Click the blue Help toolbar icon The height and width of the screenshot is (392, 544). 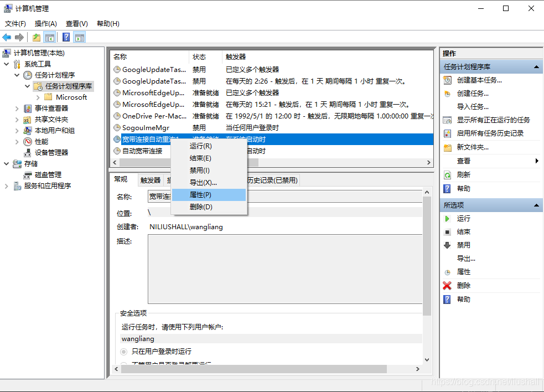pos(66,37)
